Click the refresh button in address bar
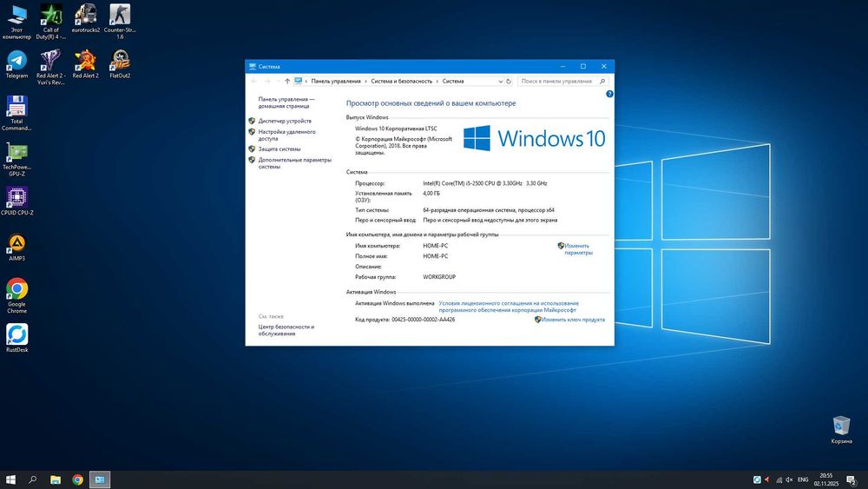Viewport: 868px width, 489px height. pos(508,82)
